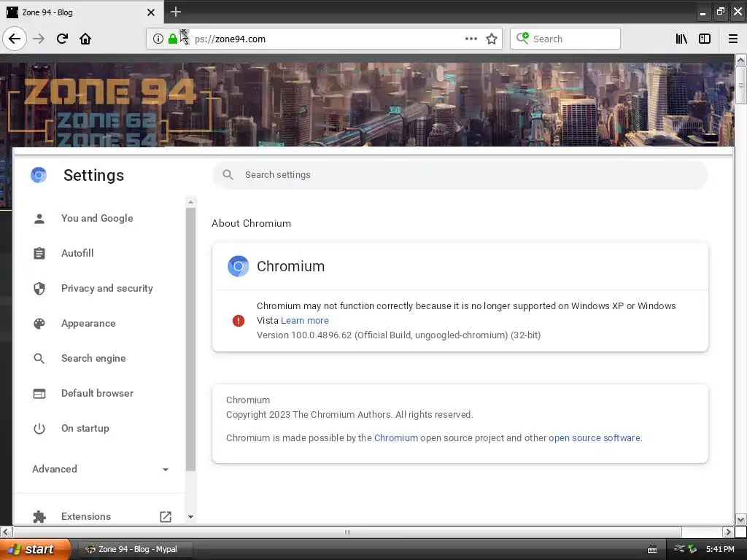Go to the browser home page
The height and width of the screenshot is (560, 747).
85,39
